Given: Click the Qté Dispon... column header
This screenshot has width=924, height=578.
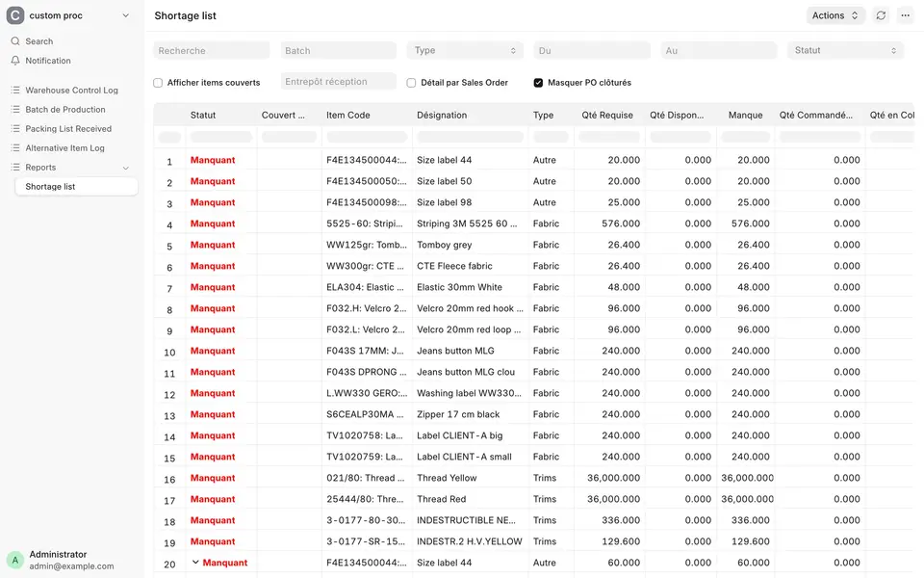Looking at the screenshot, I should pos(677,115).
